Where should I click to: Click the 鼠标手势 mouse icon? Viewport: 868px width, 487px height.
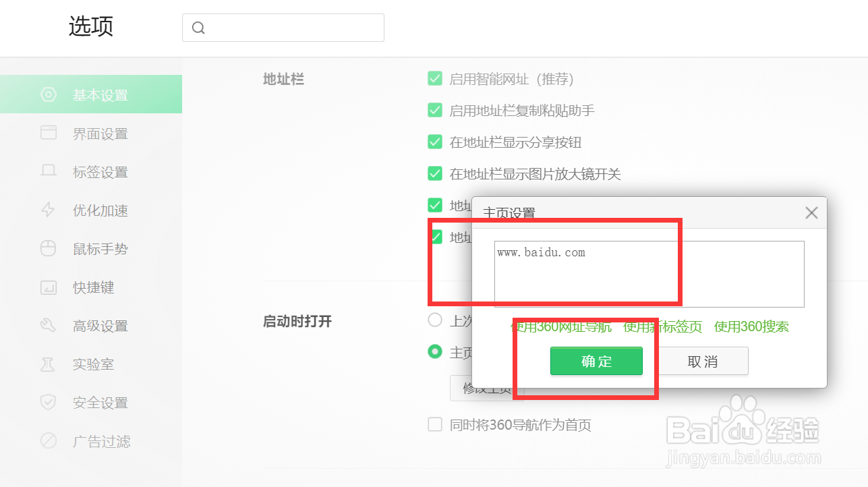(x=49, y=248)
